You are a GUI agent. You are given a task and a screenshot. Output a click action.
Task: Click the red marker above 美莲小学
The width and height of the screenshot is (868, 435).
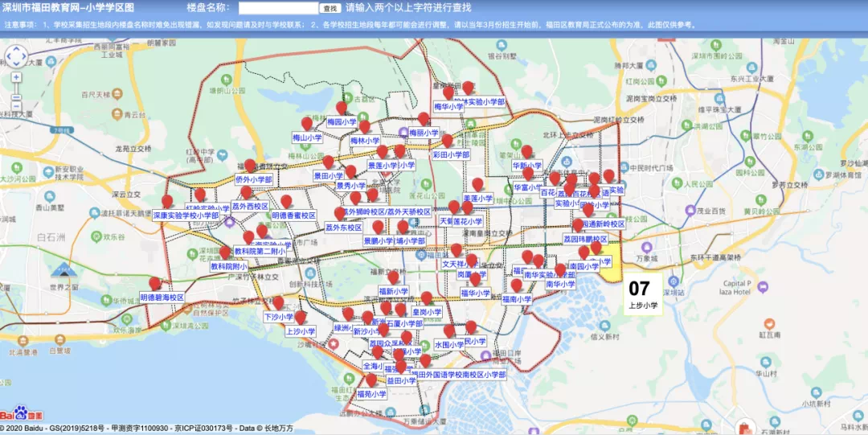477,185
